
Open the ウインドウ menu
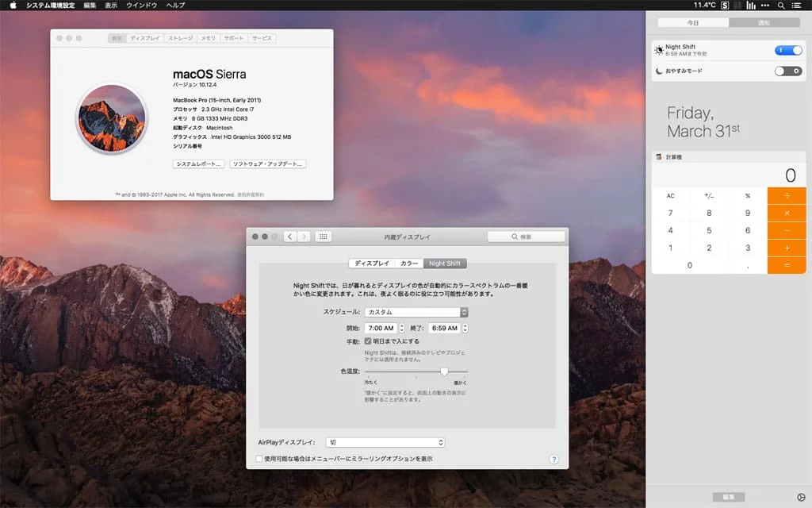(x=141, y=6)
